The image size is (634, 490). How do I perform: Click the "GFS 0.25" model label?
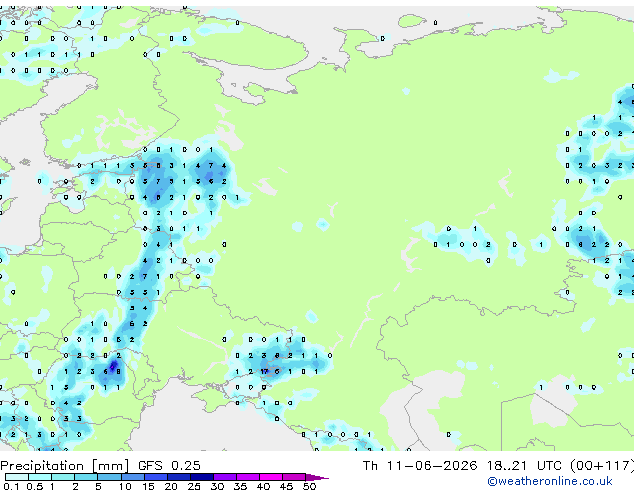click(169, 466)
